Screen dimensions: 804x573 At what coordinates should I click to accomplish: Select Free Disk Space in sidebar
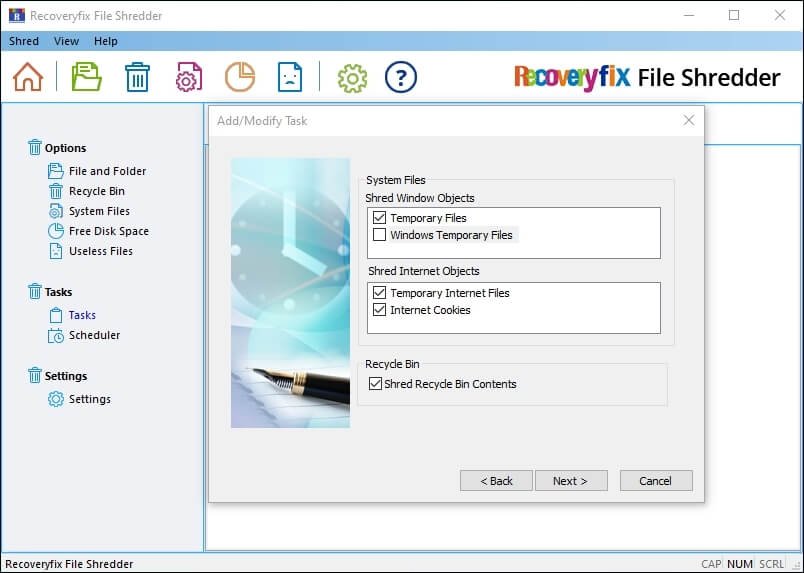pos(108,231)
